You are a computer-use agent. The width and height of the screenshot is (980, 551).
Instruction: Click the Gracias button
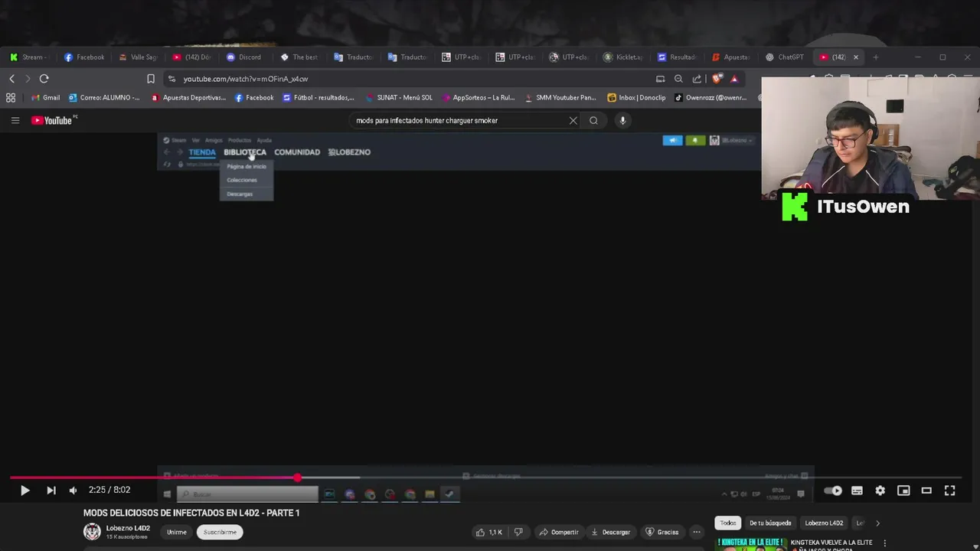pyautogui.click(x=661, y=532)
